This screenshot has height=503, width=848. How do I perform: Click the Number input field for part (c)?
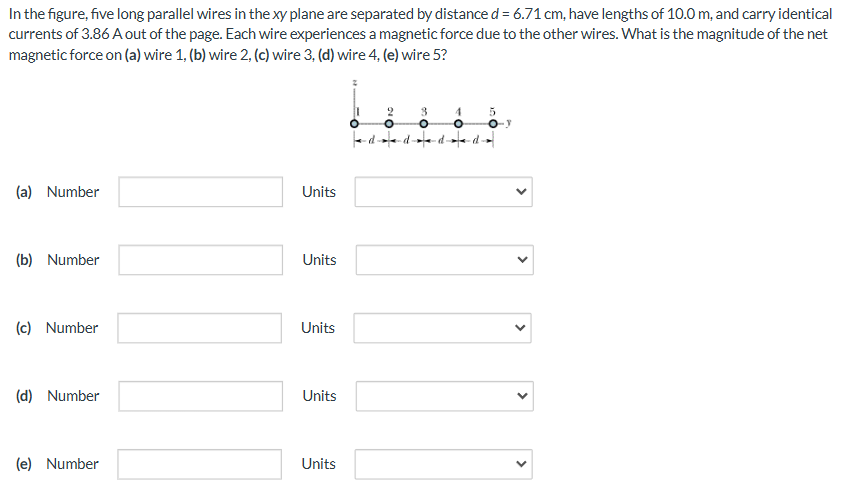pyautogui.click(x=200, y=328)
